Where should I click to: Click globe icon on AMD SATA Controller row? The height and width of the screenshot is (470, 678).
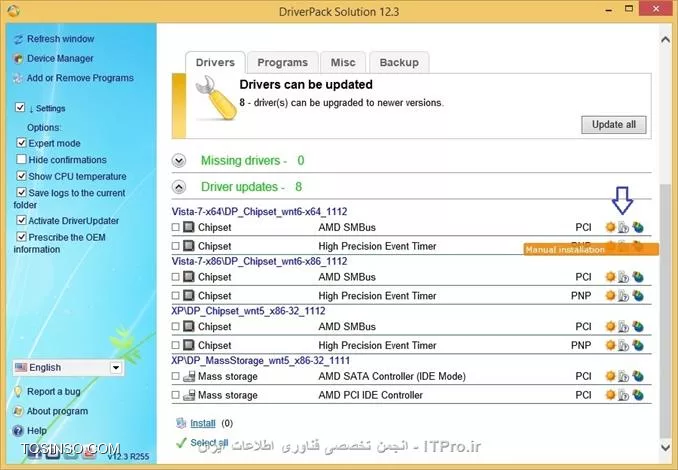pyautogui.click(x=638, y=376)
